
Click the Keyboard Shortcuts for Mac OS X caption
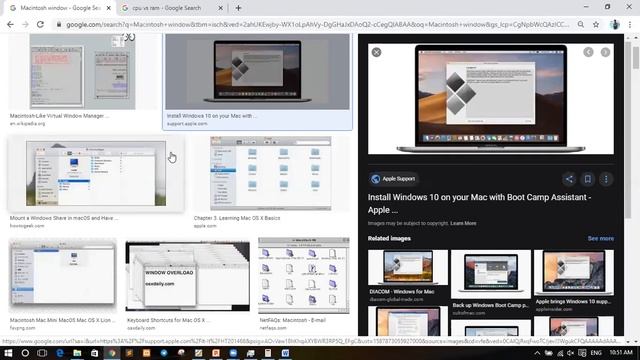[x=168, y=320]
